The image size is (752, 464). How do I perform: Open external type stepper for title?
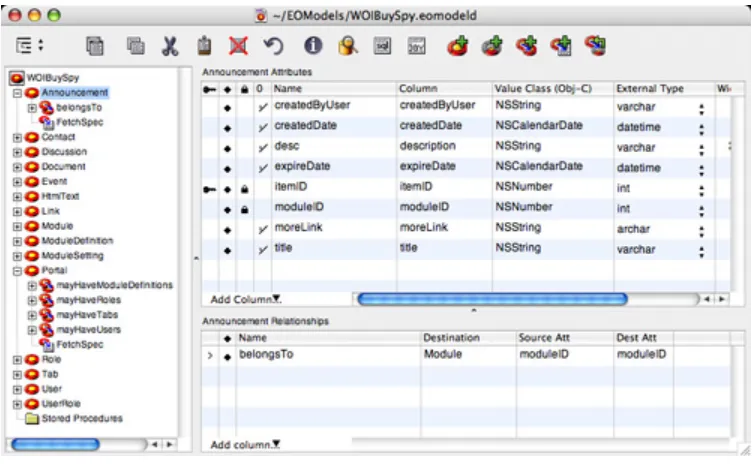pos(702,251)
